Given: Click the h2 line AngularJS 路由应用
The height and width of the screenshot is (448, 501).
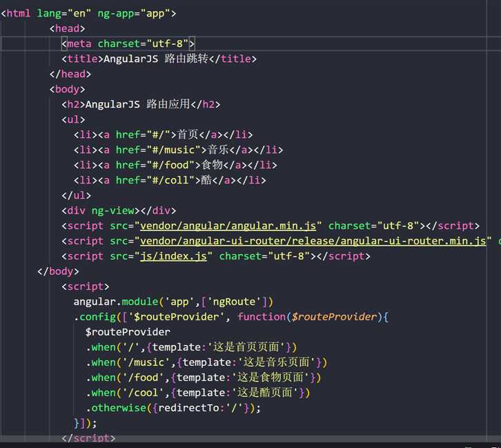Looking at the screenshot, I should 141,104.
